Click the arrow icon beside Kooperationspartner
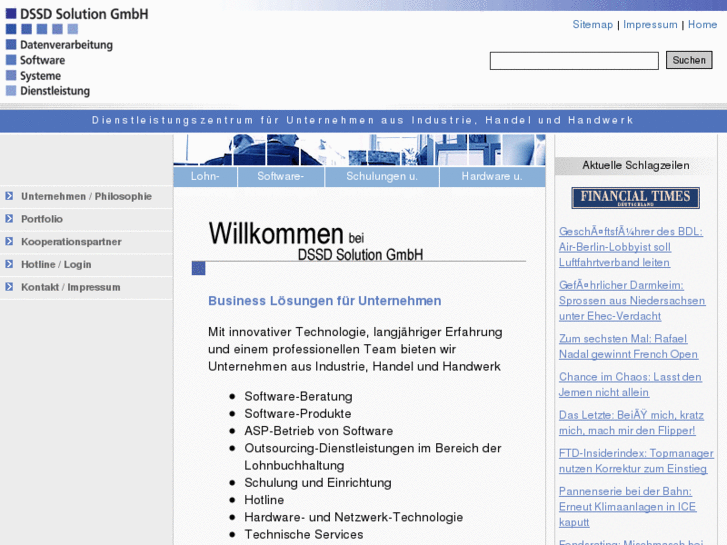Image resolution: width=727 pixels, height=545 pixels. [9, 241]
